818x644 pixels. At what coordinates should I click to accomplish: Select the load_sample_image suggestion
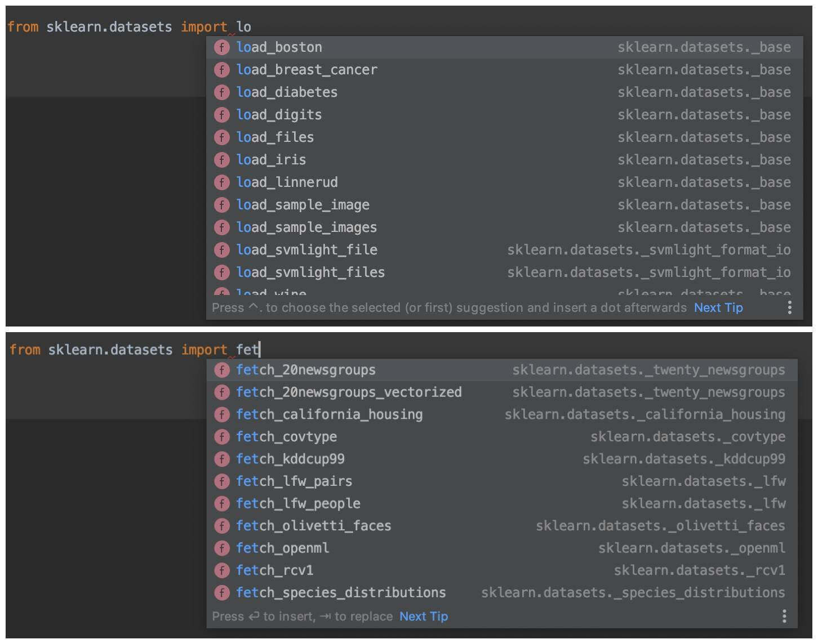(303, 204)
